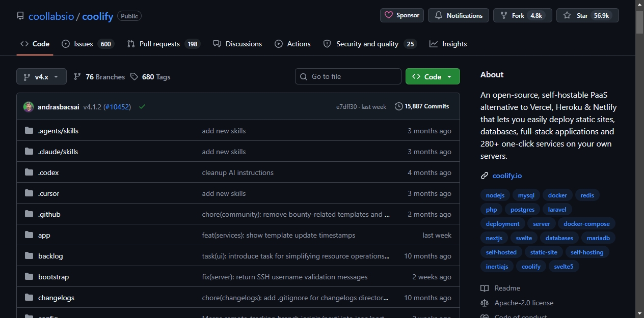The height and width of the screenshot is (318, 644).
Task: Click the .github folder icon
Action: click(x=29, y=214)
